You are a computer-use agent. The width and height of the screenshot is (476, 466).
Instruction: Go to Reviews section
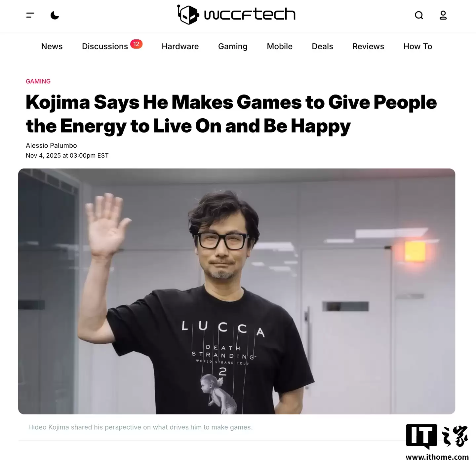point(368,46)
